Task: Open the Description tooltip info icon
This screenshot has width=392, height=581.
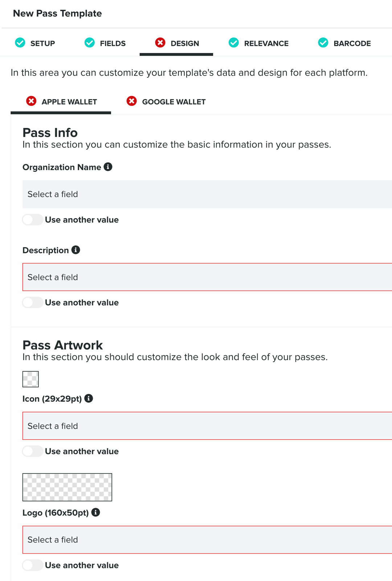Action: click(x=75, y=250)
